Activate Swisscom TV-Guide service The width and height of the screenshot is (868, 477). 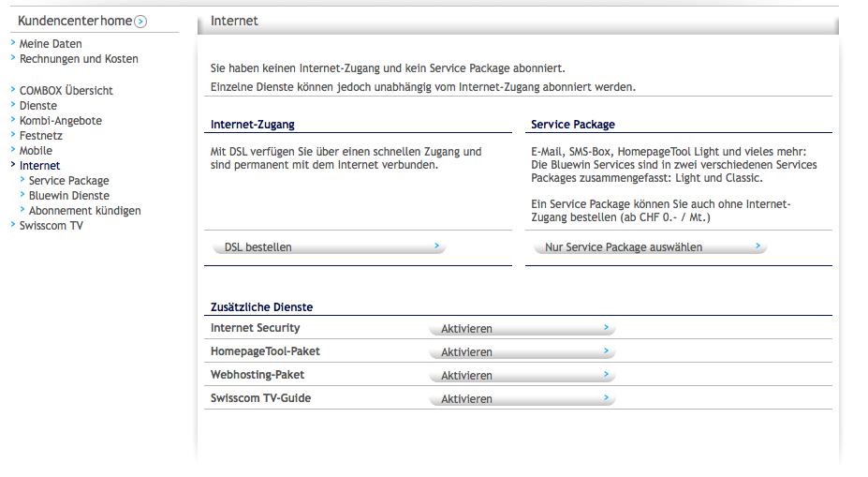tap(522, 399)
